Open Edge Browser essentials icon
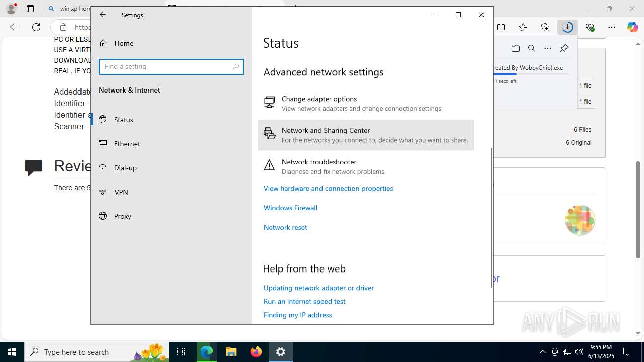Screen dimensions: 644x362 pyautogui.click(x=590, y=27)
